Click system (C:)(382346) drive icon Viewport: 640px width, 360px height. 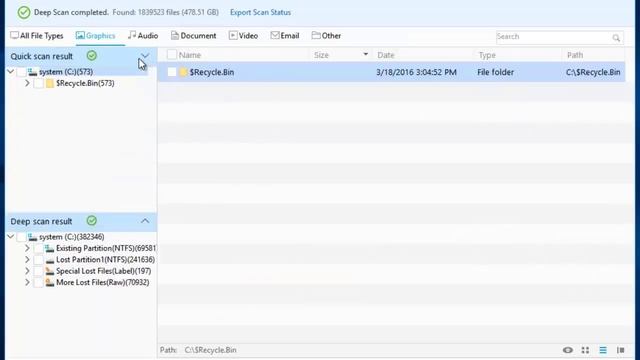[32, 237]
